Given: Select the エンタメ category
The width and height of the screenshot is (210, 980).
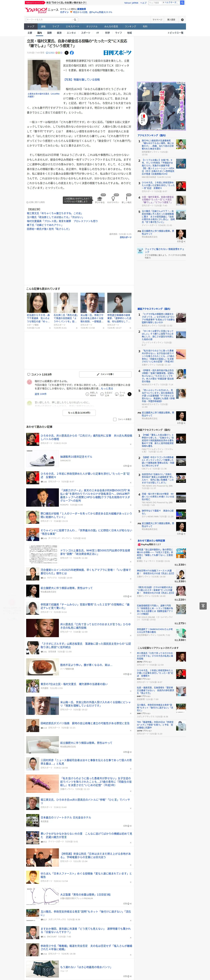Looking at the screenshot, I should [x=71, y=33].
